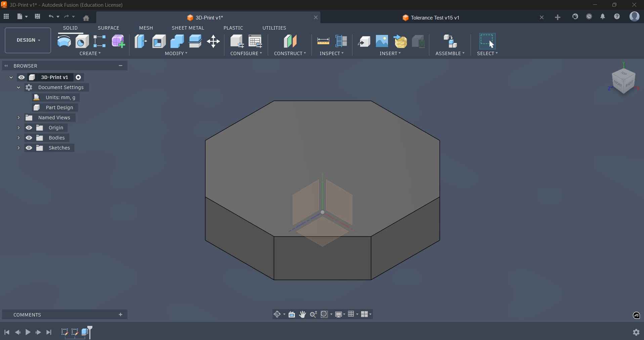Toggle visibility of the 3D-Print v1 component
The height and width of the screenshot is (340, 644).
point(22,77)
